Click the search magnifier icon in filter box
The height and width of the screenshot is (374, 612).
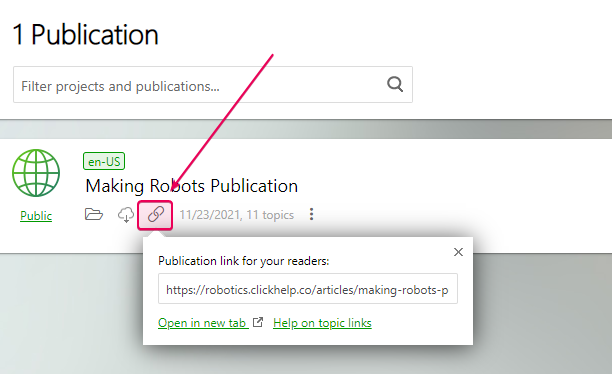tap(395, 84)
